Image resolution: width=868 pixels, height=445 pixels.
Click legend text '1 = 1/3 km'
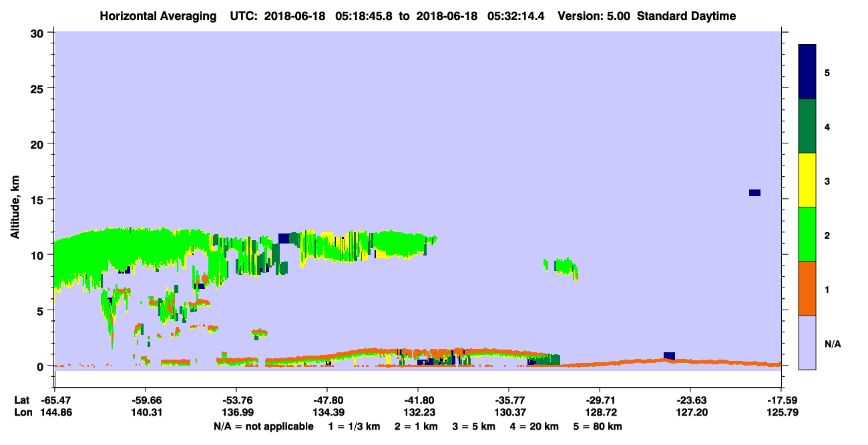[x=355, y=426]
